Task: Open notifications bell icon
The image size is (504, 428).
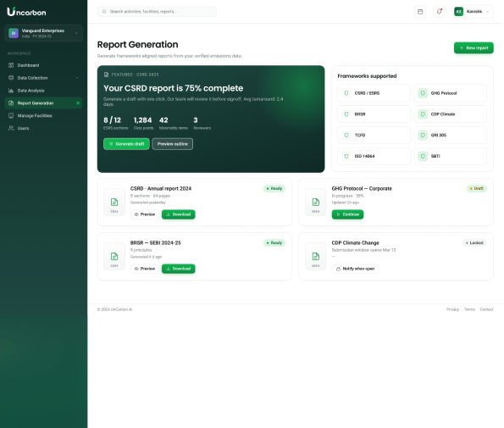Action: point(439,12)
